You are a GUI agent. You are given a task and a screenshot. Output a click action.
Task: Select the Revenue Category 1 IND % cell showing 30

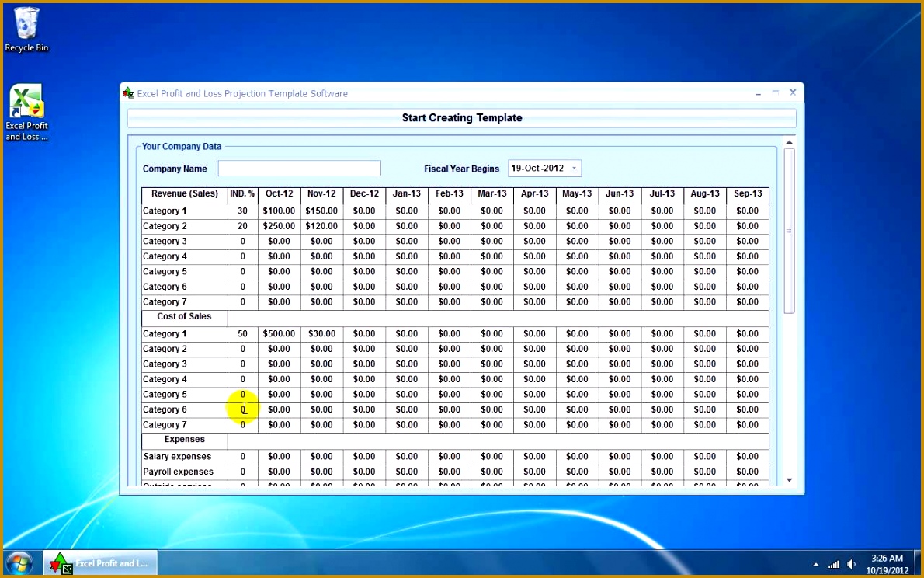point(243,211)
